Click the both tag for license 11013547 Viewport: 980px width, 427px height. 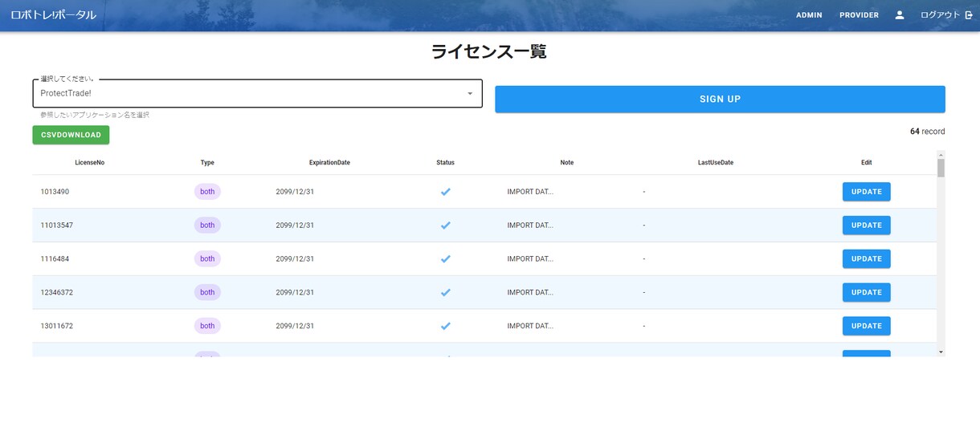[x=207, y=226]
